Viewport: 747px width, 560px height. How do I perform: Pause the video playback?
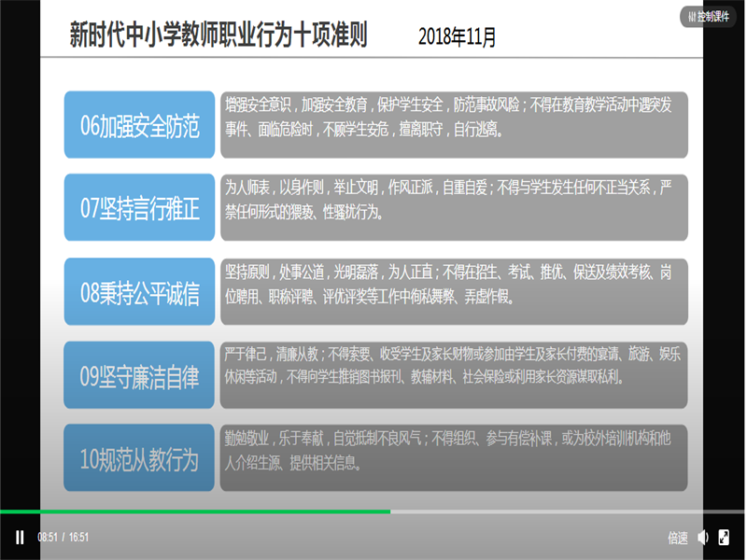point(20,538)
